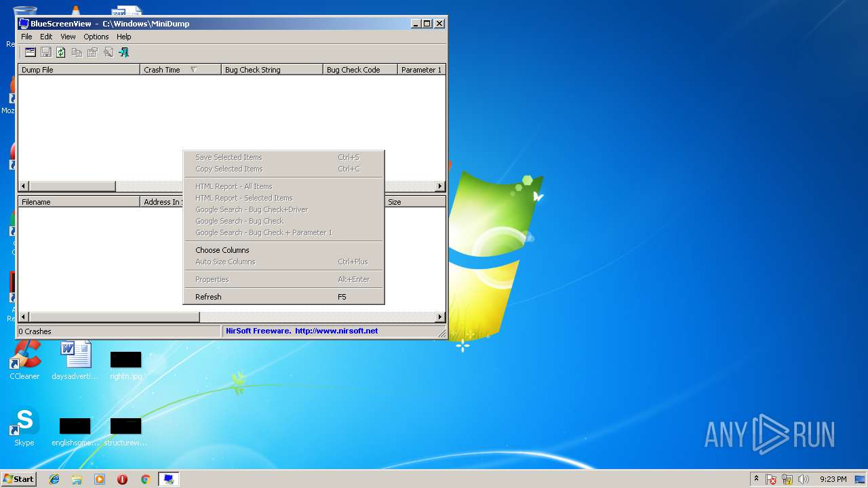Click the Properties toolbar icon
This screenshot has width=868, height=488.
[92, 52]
